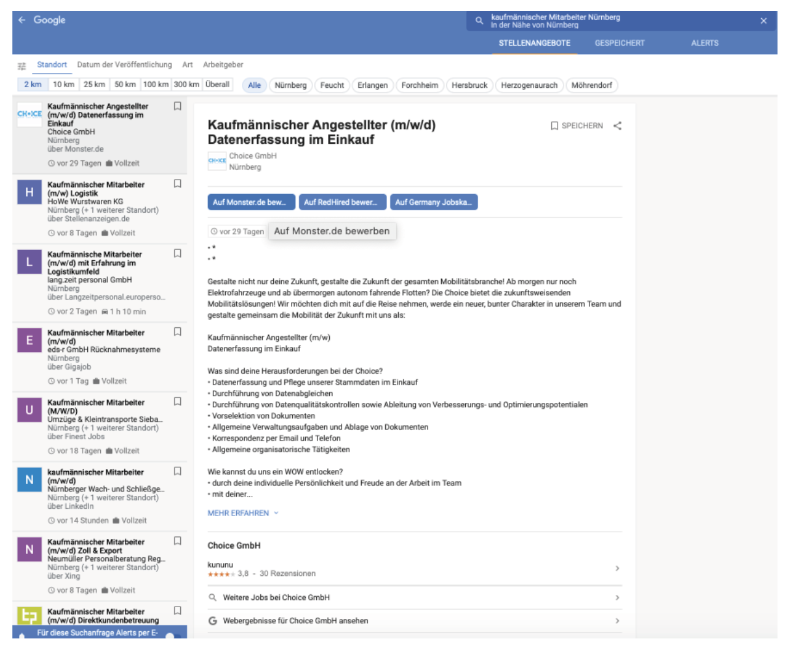Save job with the SPEICHERN button
The width and height of the screenshot is (812, 656).
(x=577, y=126)
